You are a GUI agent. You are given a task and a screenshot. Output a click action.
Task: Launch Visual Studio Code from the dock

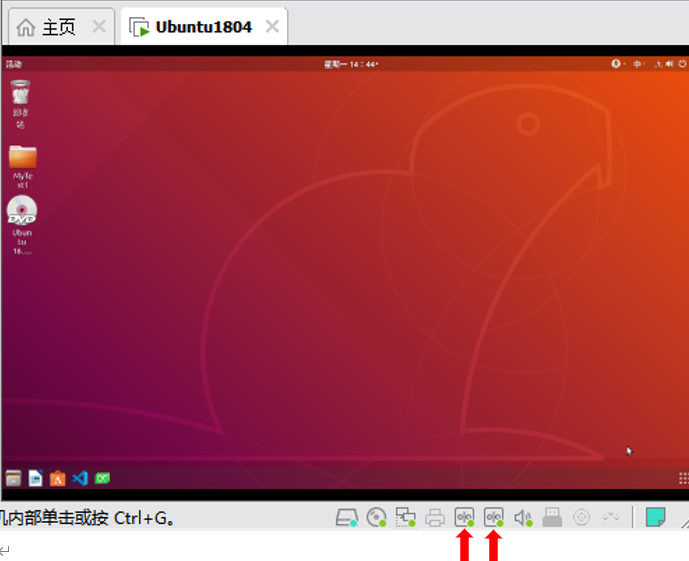coord(80,478)
